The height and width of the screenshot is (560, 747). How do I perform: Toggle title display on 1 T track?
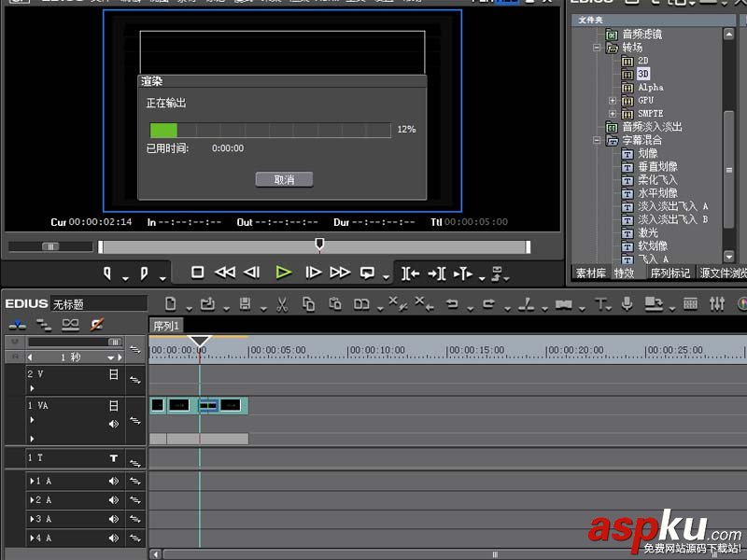click(x=113, y=458)
